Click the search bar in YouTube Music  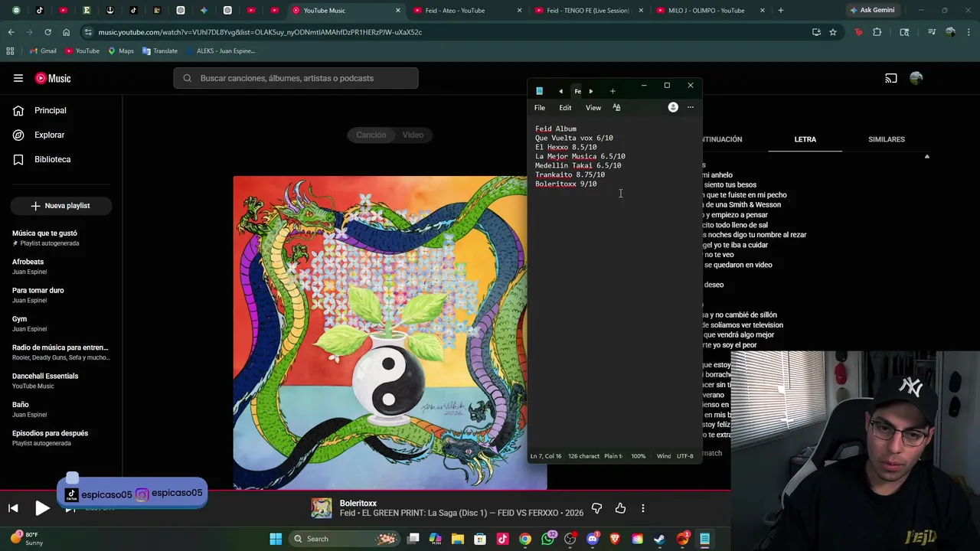pyautogui.click(x=296, y=78)
